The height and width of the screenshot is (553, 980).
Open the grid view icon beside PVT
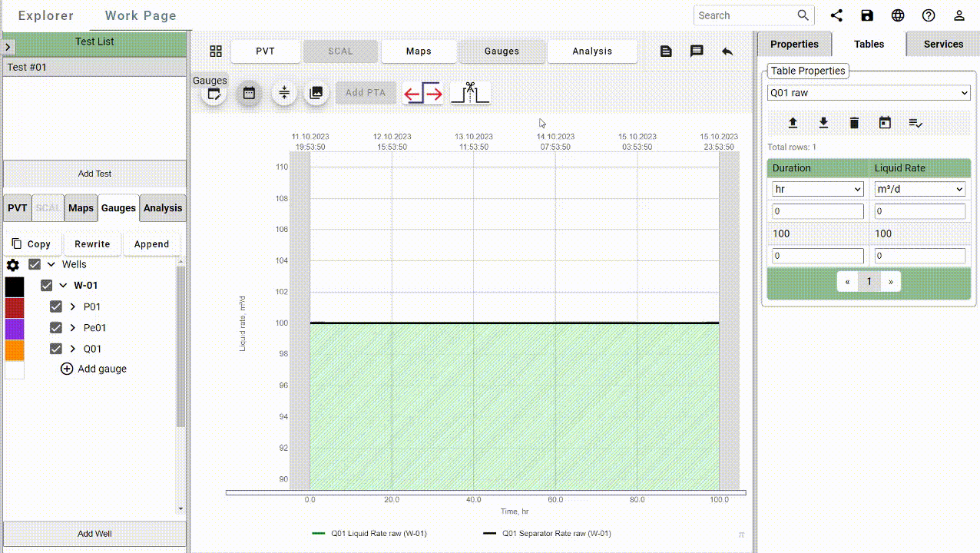click(216, 51)
